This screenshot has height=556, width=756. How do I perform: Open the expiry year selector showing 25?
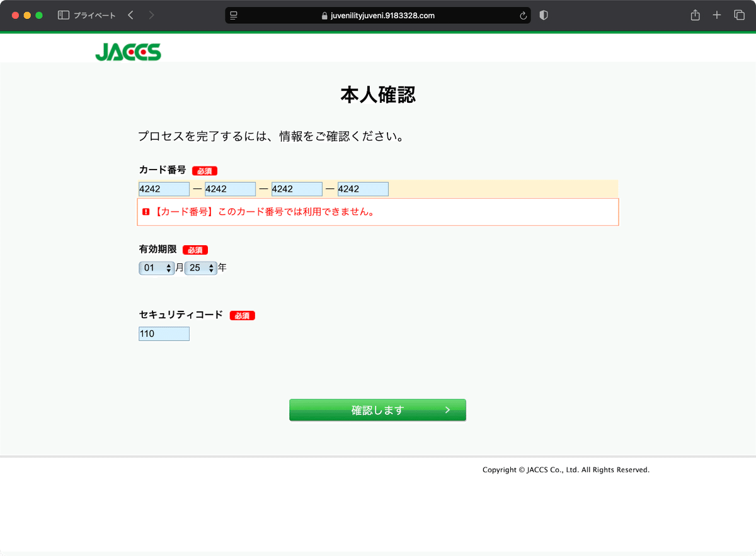200,268
